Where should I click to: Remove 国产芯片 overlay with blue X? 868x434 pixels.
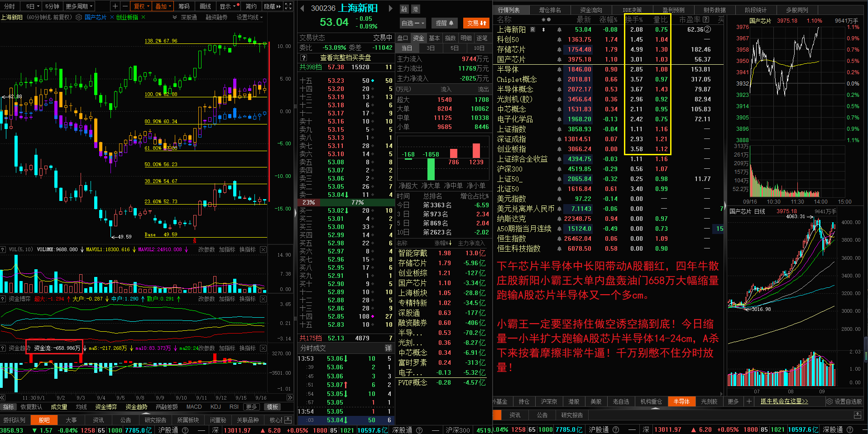tap(112, 17)
